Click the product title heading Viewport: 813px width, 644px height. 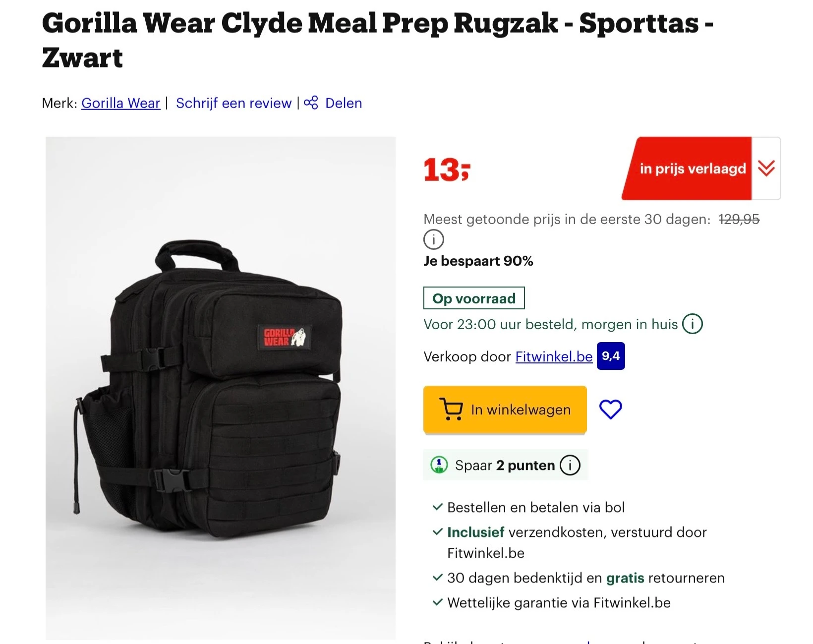pyautogui.click(x=378, y=40)
